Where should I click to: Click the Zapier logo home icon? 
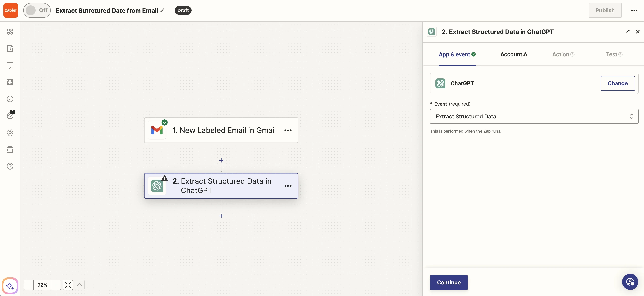tap(11, 10)
